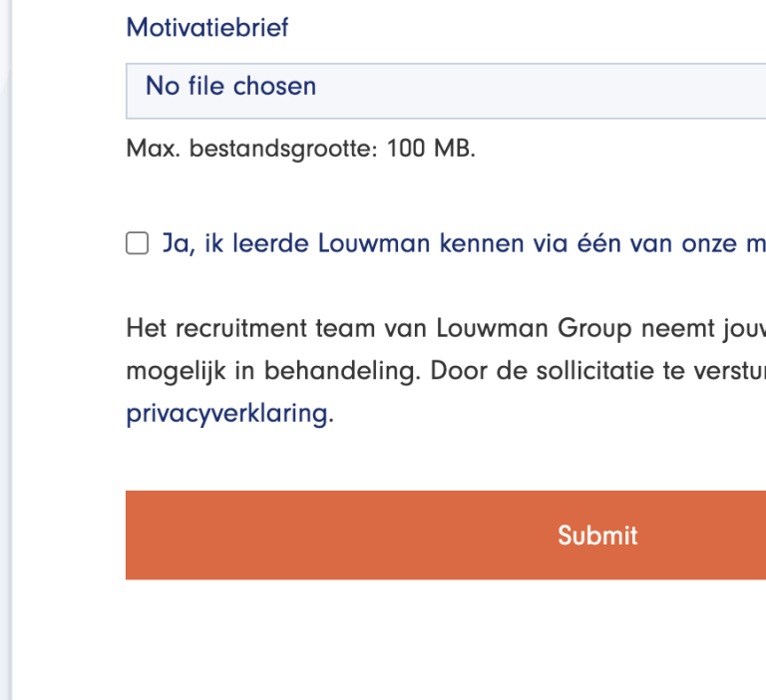
Task: Click the 'No file chosen' text
Action: click(x=230, y=86)
